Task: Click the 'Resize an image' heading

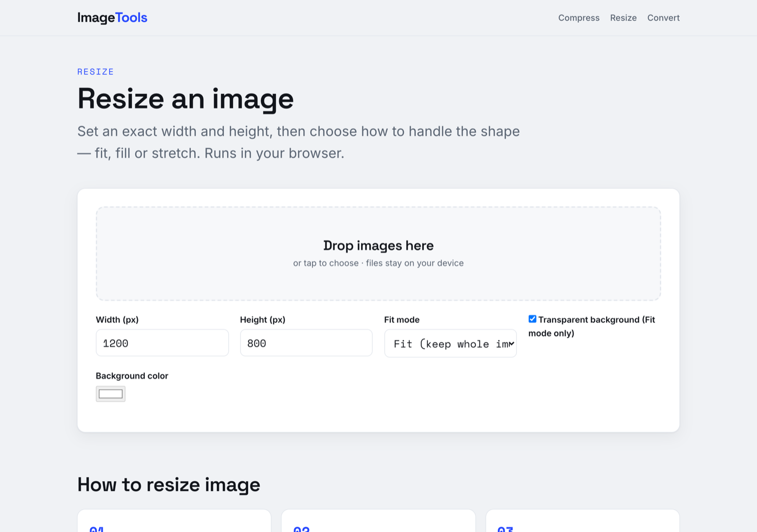Action: coord(185,99)
